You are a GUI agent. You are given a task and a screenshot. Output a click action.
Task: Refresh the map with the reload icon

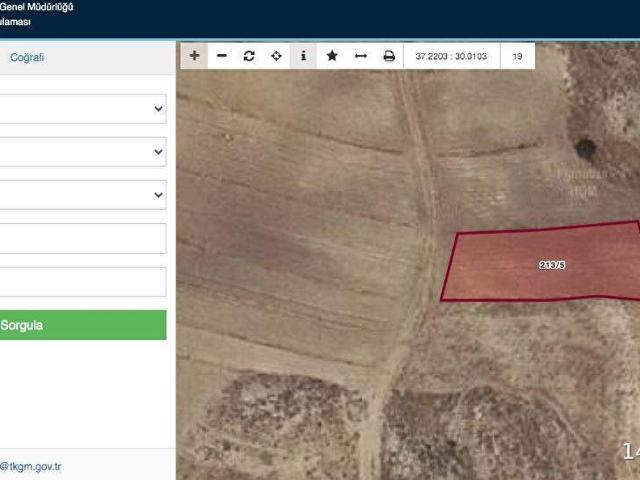[x=249, y=56]
